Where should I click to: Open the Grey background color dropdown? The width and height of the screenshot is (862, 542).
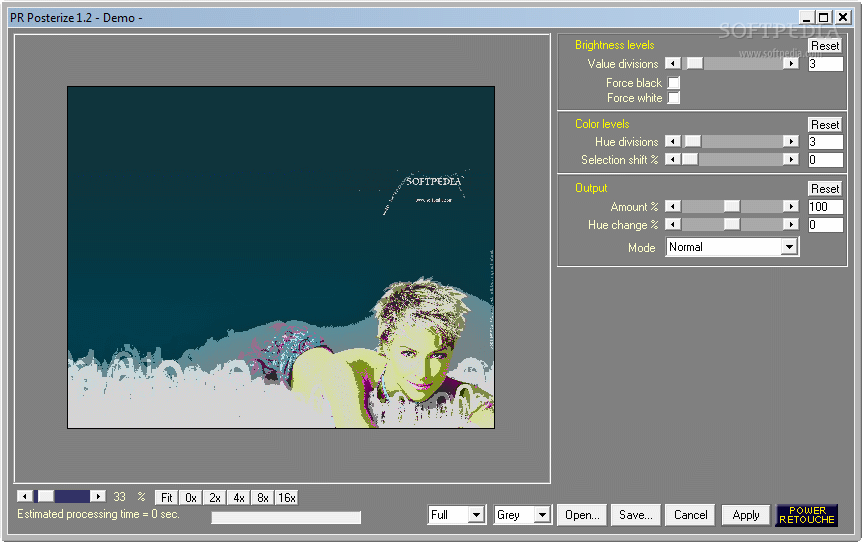click(x=522, y=515)
